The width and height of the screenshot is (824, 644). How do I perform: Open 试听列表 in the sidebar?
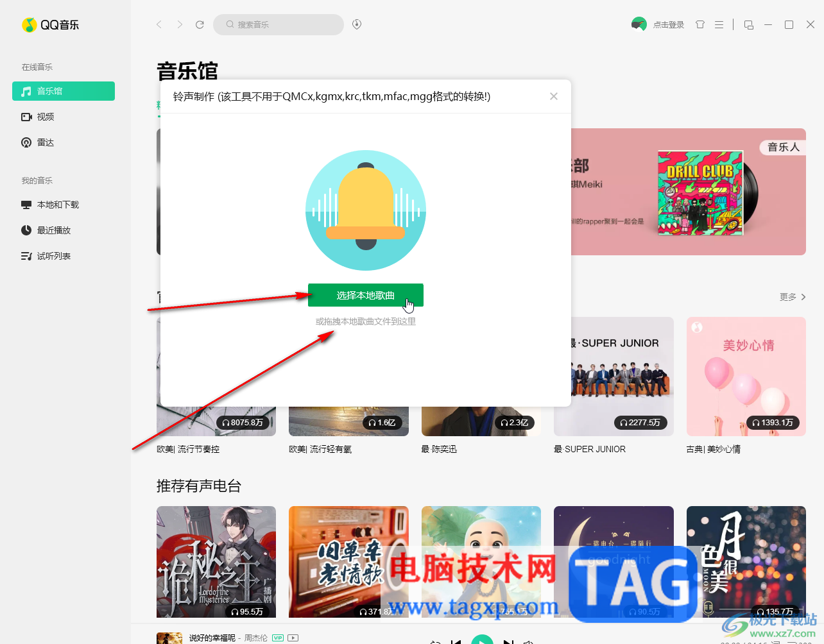(x=64, y=256)
